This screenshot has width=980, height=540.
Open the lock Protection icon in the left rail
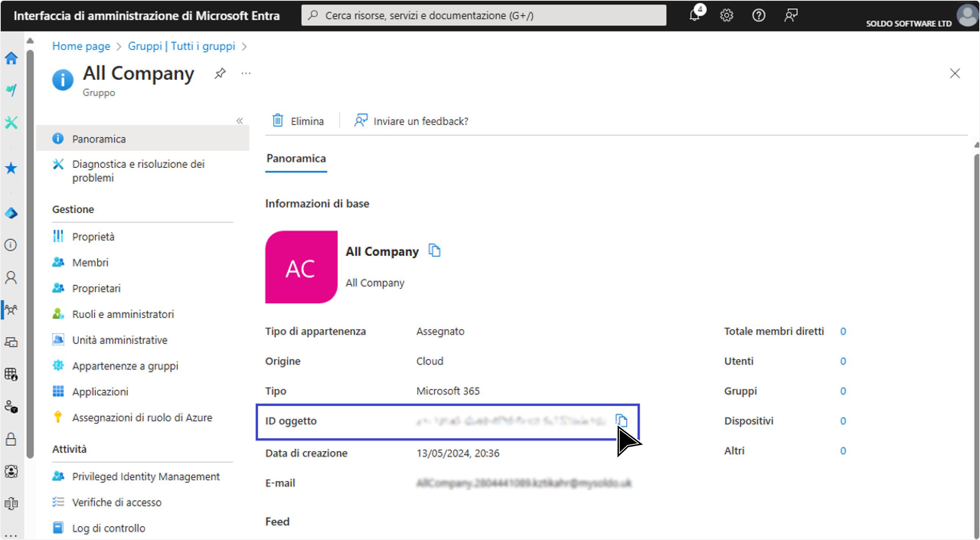point(11,439)
